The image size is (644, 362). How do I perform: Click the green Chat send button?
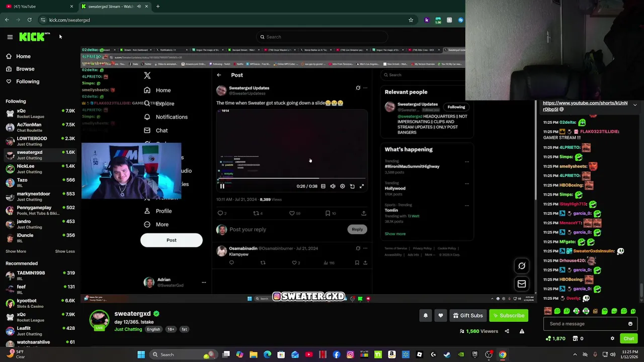(x=628, y=339)
